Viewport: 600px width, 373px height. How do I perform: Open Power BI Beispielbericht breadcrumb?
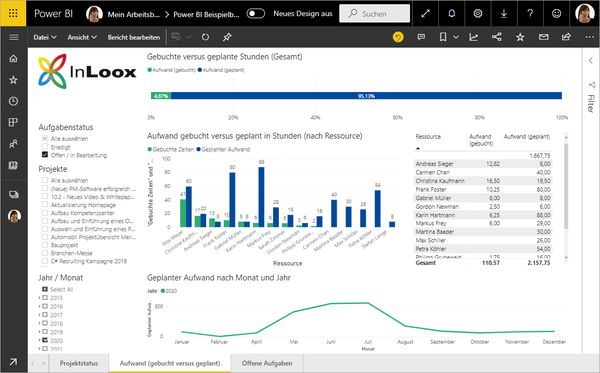(x=206, y=15)
